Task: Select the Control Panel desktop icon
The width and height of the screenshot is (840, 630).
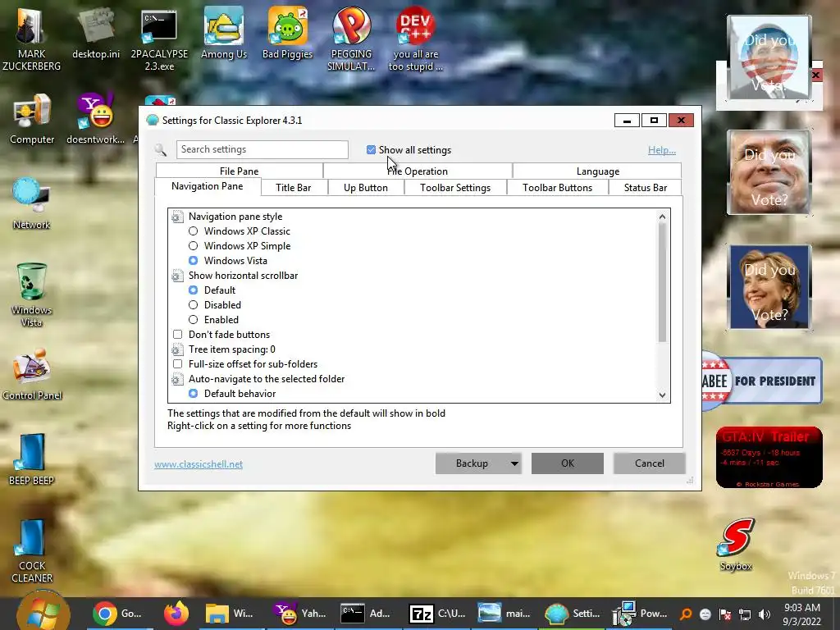Action: 32,374
